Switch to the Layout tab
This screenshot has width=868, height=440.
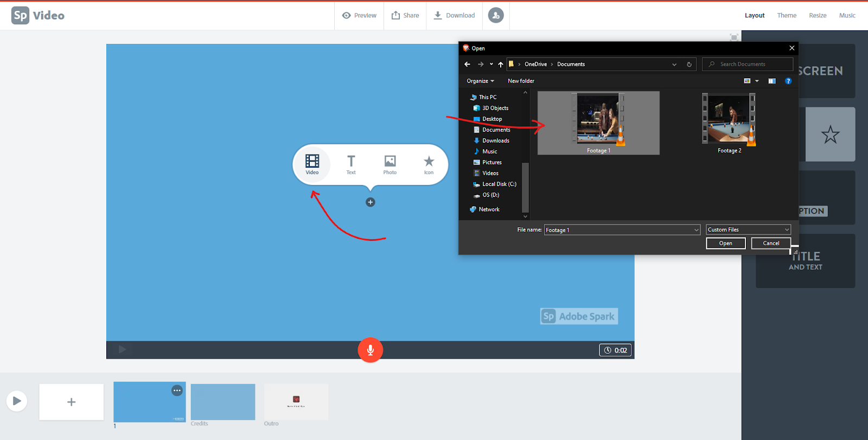pos(755,15)
